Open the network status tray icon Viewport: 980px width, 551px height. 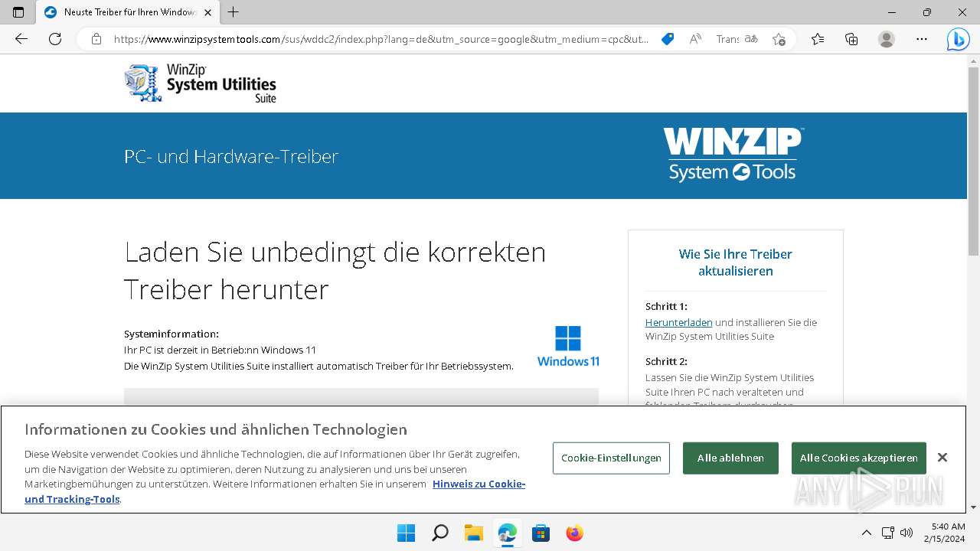[888, 533]
